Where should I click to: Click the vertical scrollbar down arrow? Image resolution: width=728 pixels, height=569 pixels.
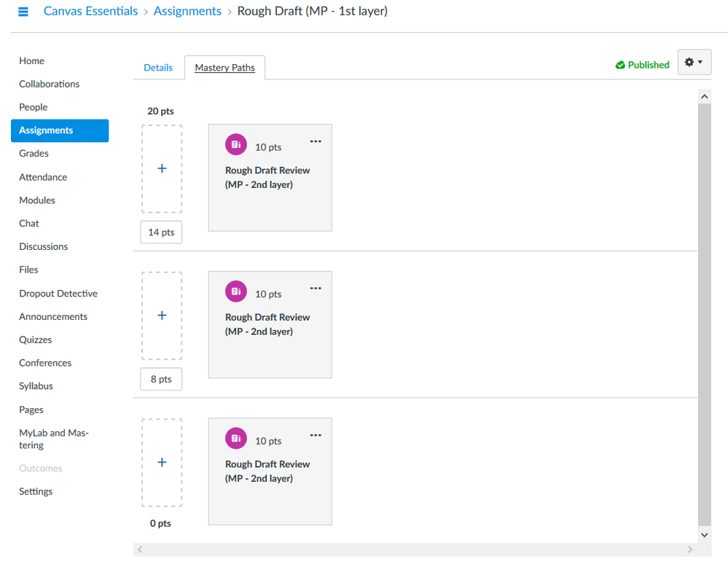(x=704, y=535)
